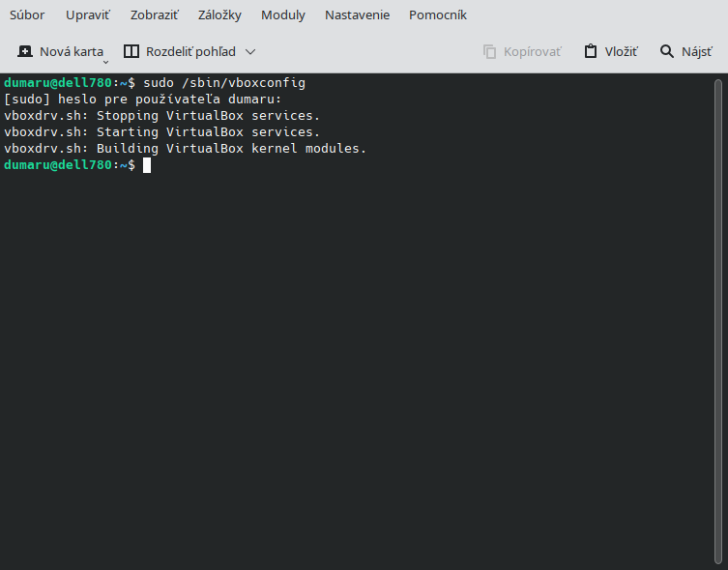Expand the Nová karta small dropdown arrow
728x570 pixels.
(105, 62)
